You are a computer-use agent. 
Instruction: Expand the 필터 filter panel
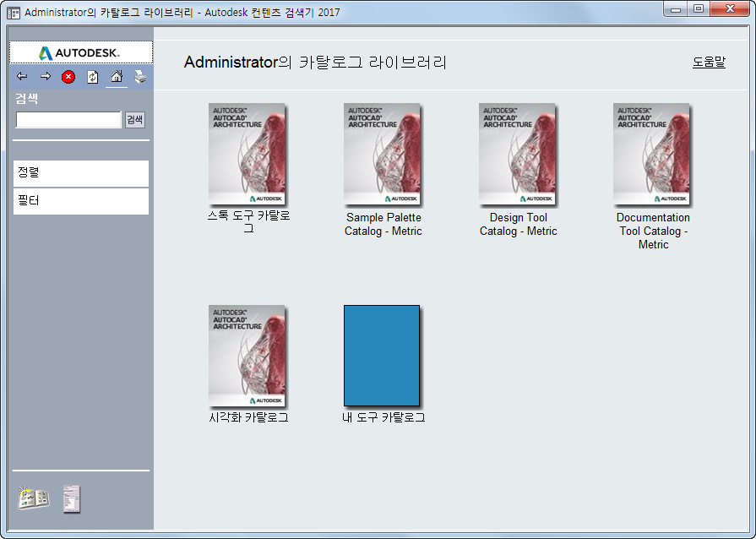(81, 201)
